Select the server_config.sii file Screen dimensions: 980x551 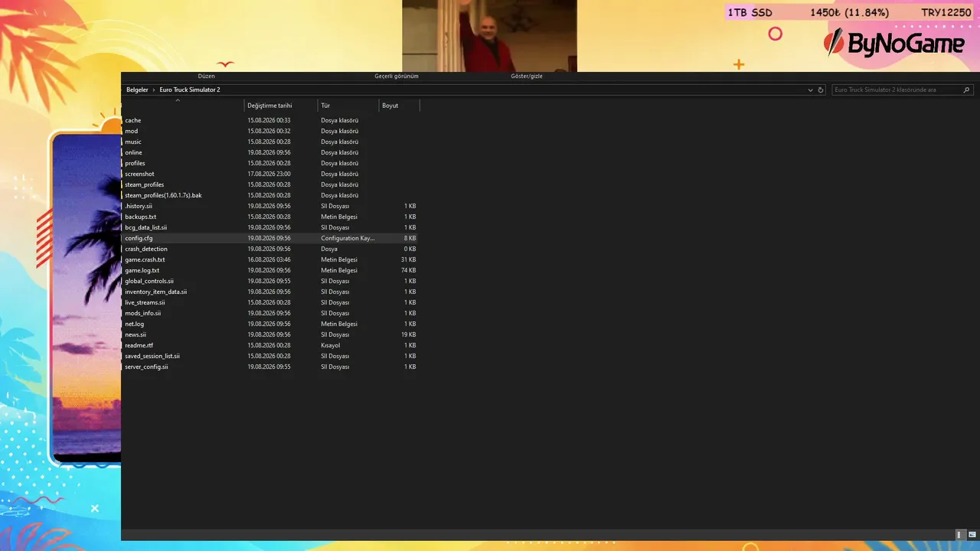pyautogui.click(x=146, y=367)
